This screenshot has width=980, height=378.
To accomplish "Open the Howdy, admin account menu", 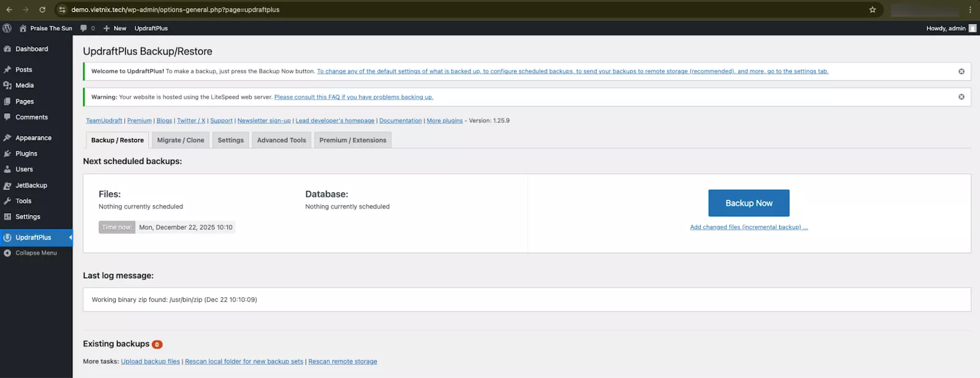I will pyautogui.click(x=950, y=28).
